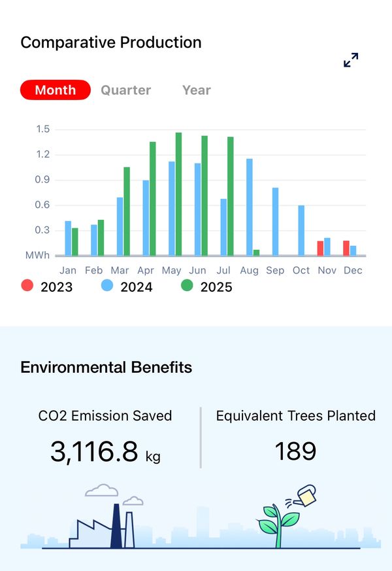Click the green 2025 legend dot
The width and height of the screenshot is (392, 571).
tap(188, 286)
